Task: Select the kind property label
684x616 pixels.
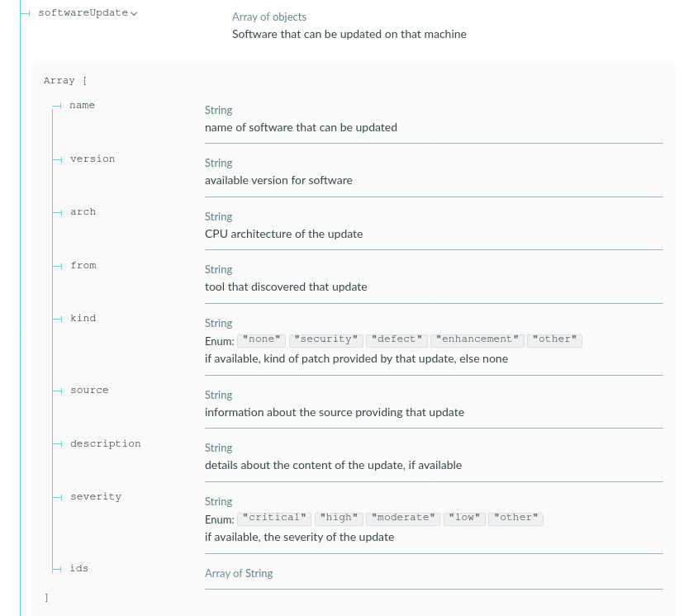Action: pos(83,319)
